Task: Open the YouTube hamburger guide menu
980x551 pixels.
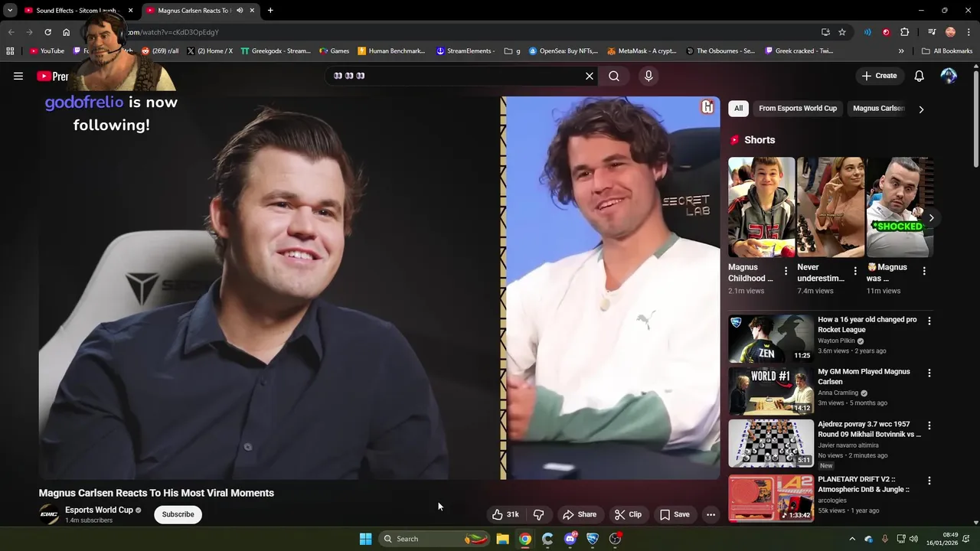Action: pos(18,76)
